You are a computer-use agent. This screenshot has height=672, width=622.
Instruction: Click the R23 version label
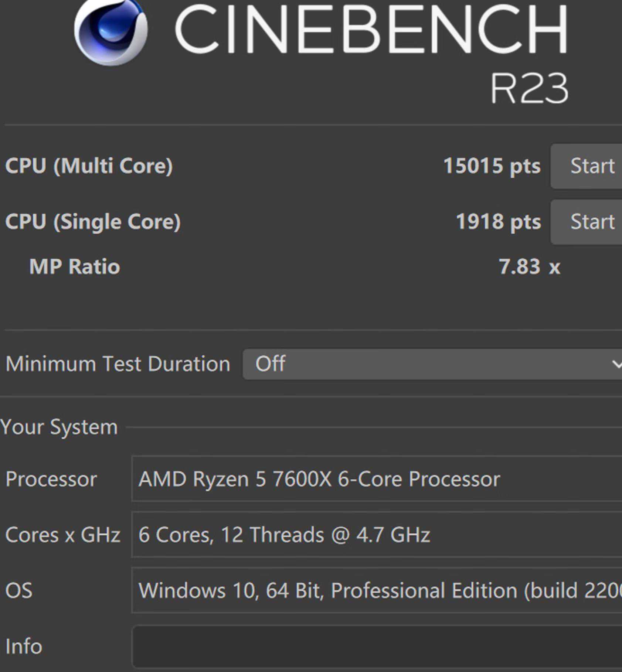pyautogui.click(x=529, y=88)
